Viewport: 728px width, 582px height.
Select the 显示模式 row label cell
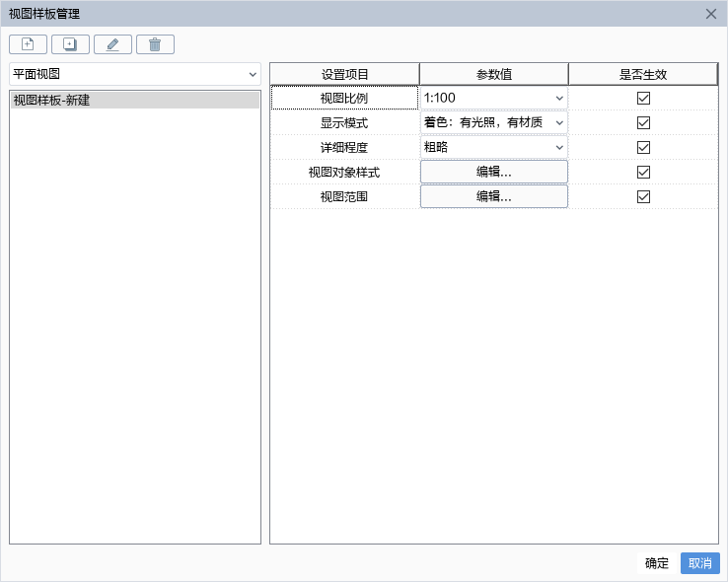[344, 122]
